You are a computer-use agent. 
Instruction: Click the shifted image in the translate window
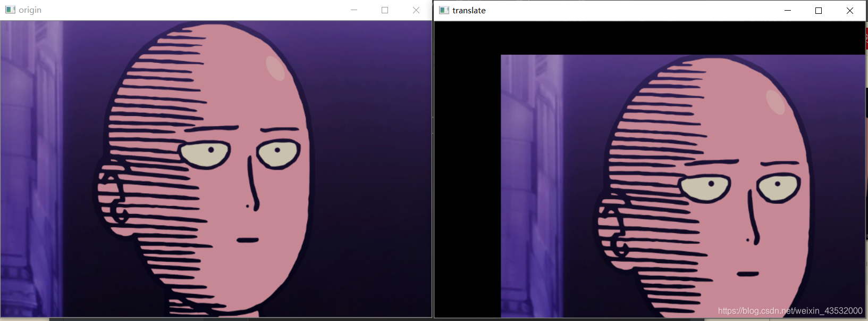[683, 186]
